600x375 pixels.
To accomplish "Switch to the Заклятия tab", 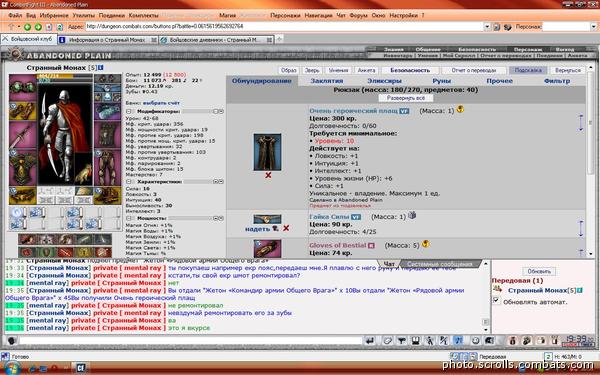I will point(327,81).
